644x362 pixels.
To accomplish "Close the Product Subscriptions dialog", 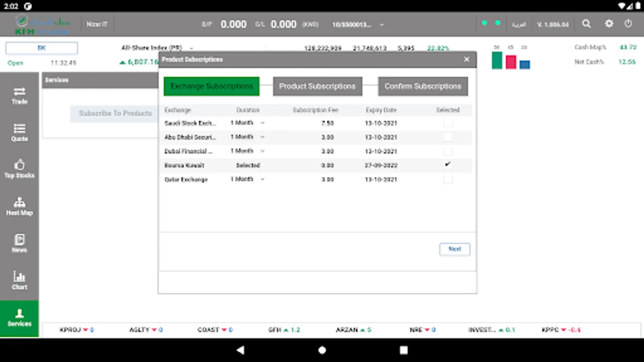I will 466,60.
